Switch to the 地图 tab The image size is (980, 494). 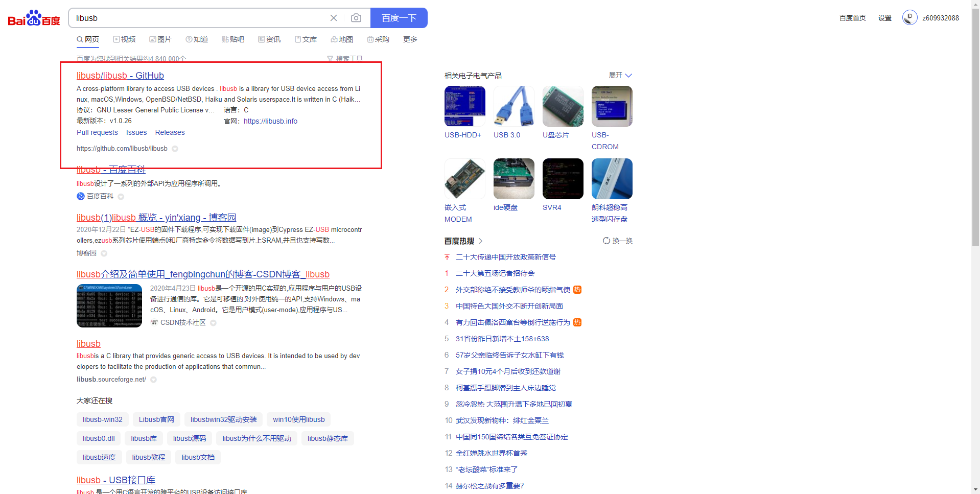coord(342,39)
